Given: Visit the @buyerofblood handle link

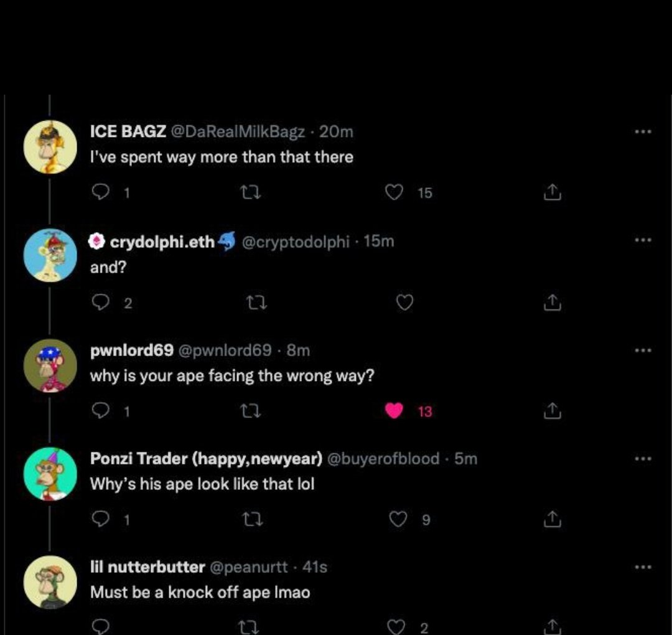Looking at the screenshot, I should pyautogui.click(x=383, y=459).
